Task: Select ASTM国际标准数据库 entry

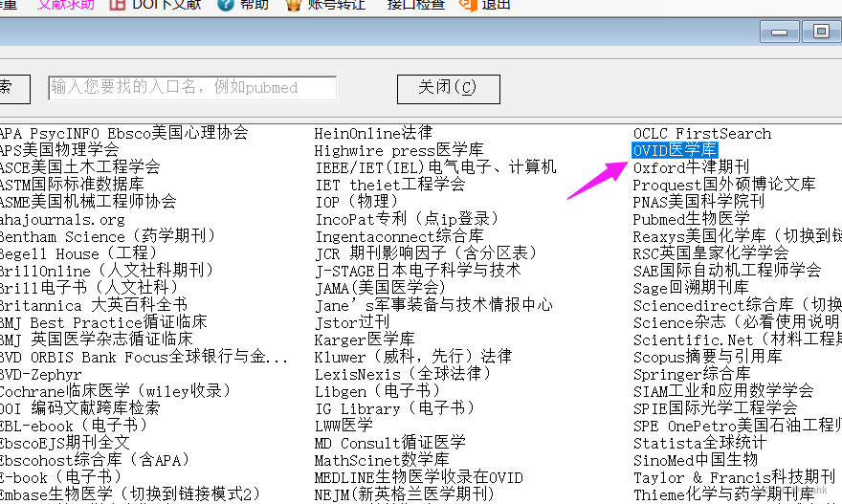Action: (72, 185)
